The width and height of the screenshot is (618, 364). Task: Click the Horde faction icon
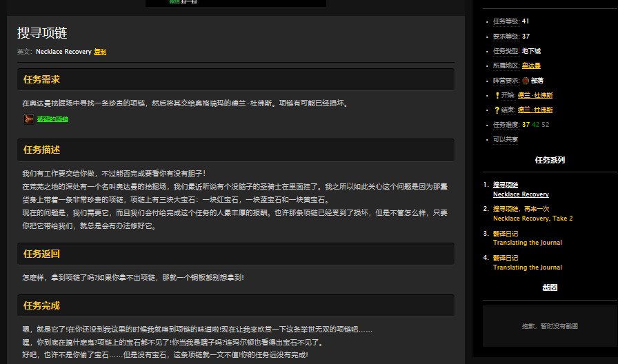[526, 81]
